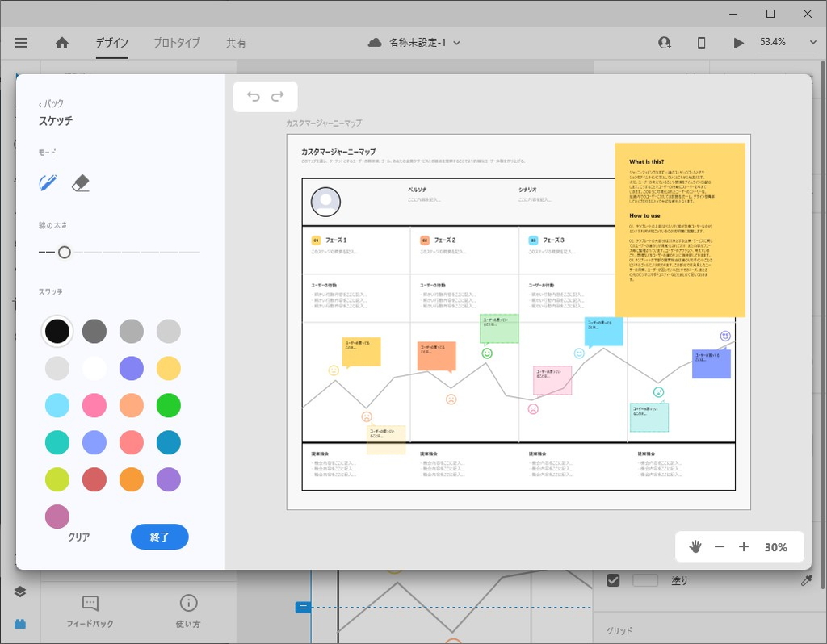Expand the 53.4% zoom dropdown
Image resolution: width=827 pixels, height=644 pixels.
point(812,42)
